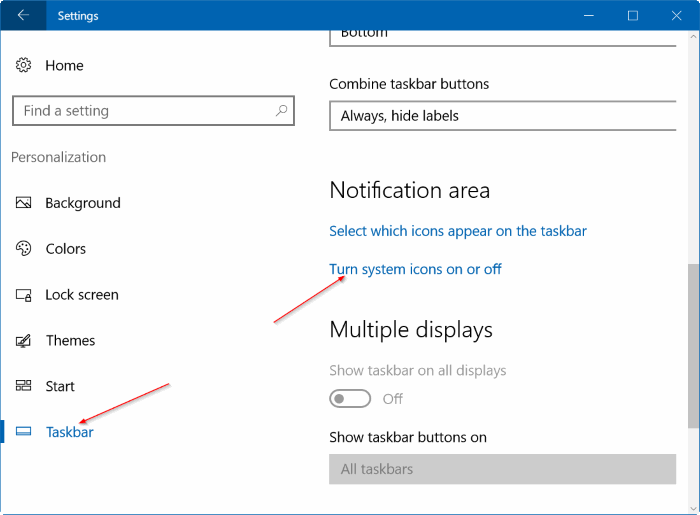Minimize the Settings window

[x=589, y=16]
